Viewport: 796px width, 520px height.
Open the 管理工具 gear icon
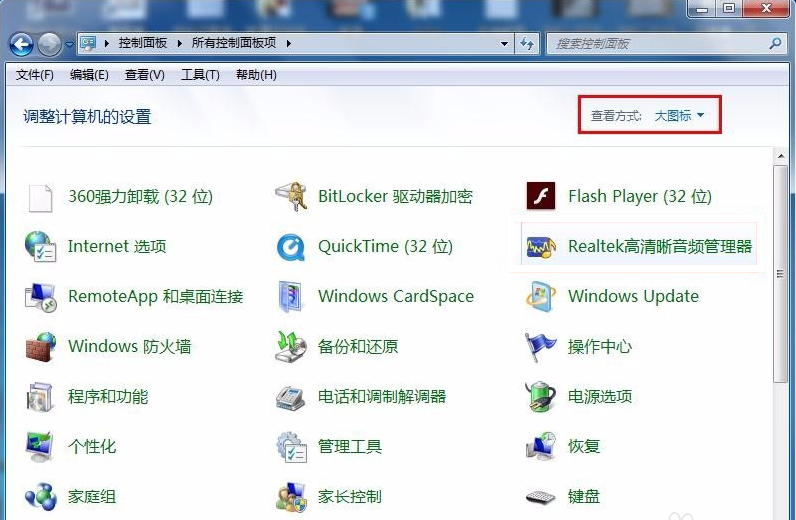pos(292,447)
